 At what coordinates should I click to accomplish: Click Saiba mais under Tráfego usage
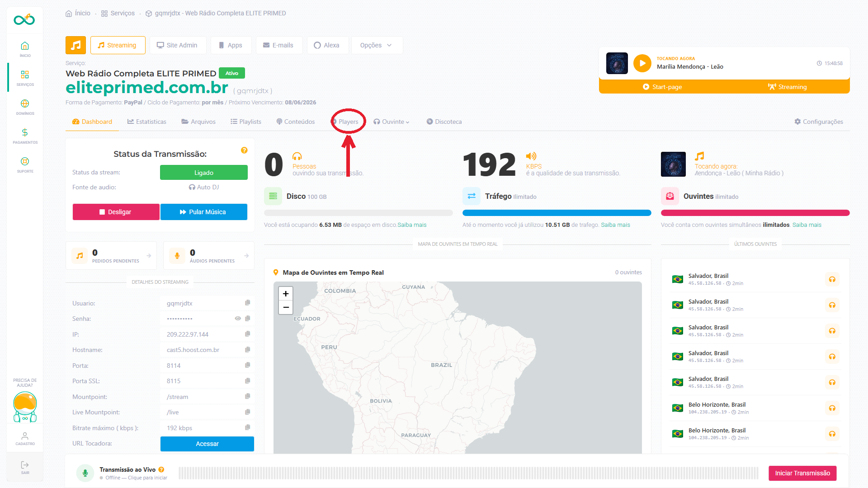615,225
